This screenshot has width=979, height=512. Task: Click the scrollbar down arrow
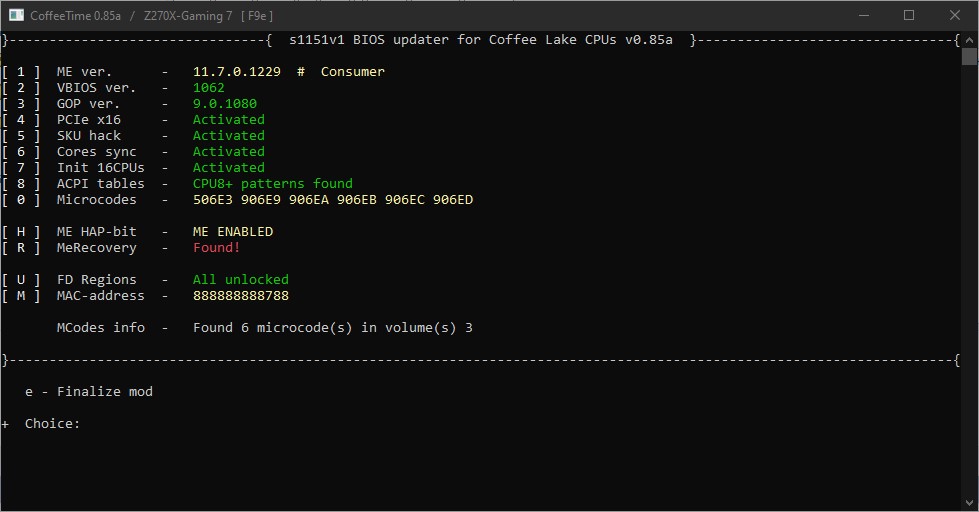pyautogui.click(x=970, y=503)
